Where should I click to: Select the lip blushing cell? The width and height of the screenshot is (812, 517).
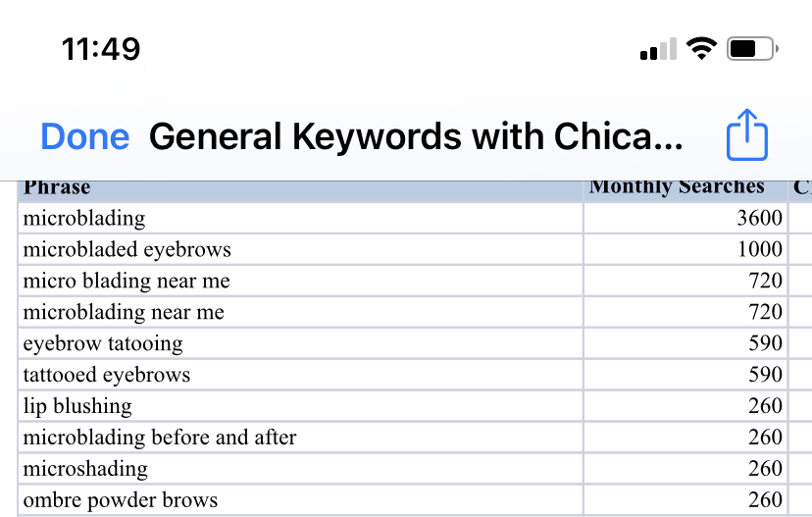[300, 405]
